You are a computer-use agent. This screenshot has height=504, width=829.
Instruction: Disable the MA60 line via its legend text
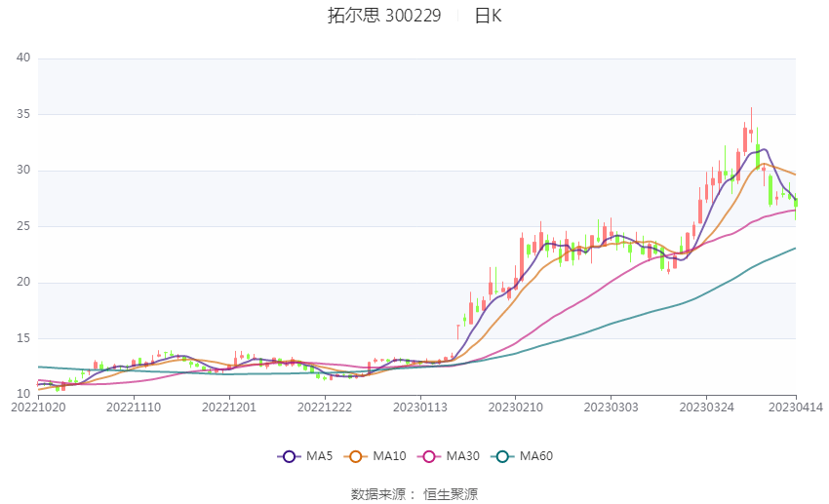[x=536, y=456]
